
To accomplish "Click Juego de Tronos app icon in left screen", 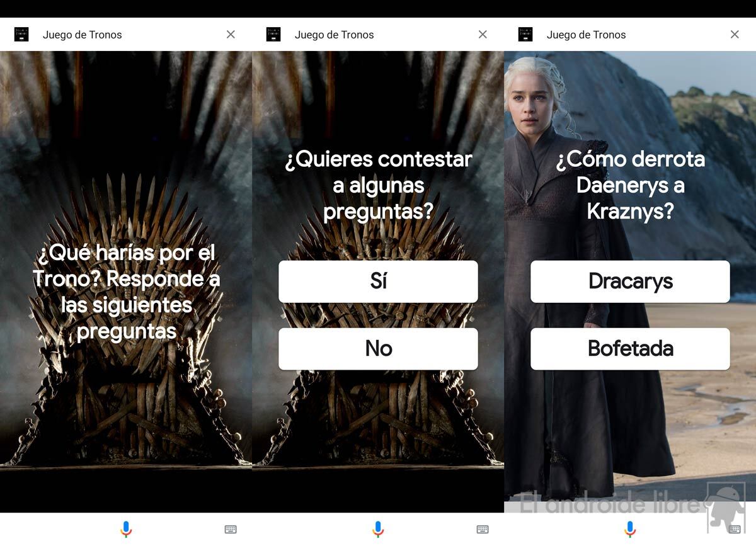I will click(21, 35).
